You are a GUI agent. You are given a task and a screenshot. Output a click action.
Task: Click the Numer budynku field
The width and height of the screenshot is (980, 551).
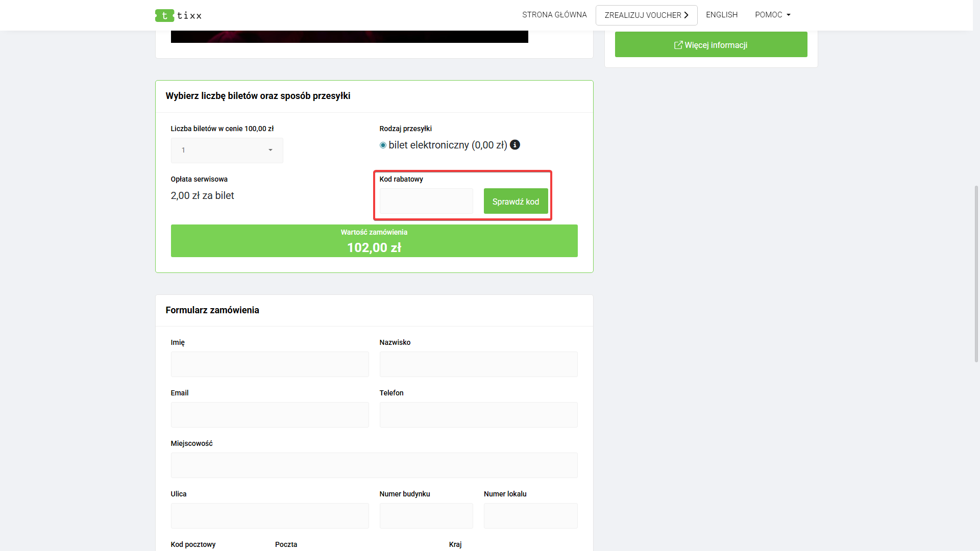[426, 516]
